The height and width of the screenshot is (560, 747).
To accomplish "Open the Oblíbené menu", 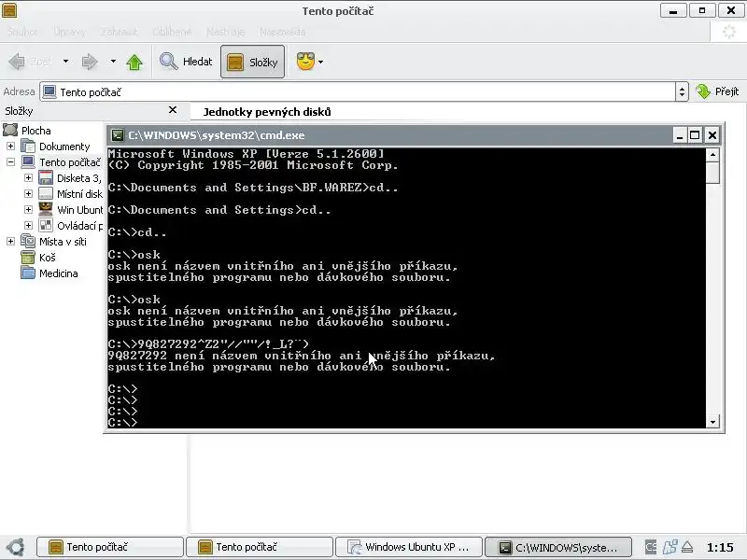I will (x=172, y=32).
